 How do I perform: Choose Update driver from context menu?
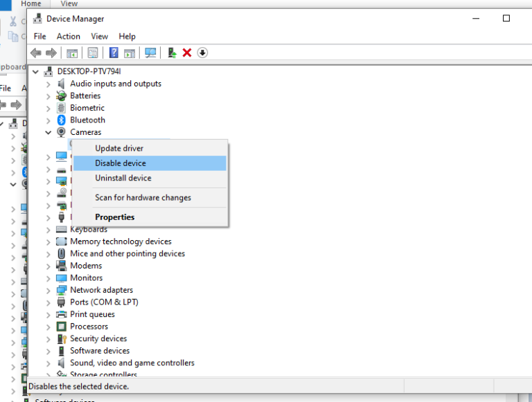point(150,149)
